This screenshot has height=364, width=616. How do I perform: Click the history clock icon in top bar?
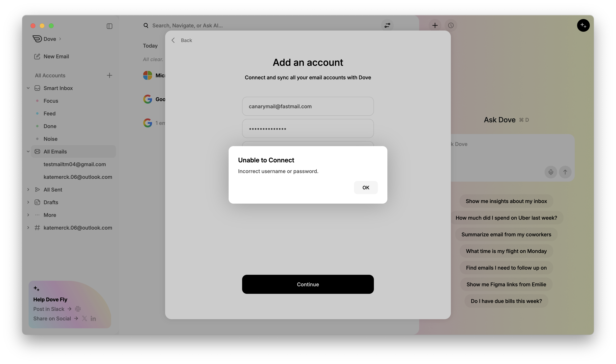tap(450, 26)
